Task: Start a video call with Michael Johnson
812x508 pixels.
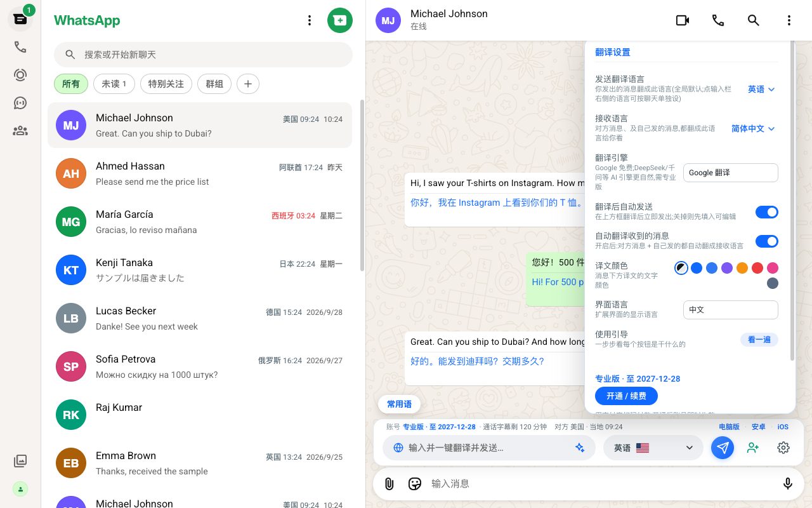Action: pyautogui.click(x=683, y=20)
